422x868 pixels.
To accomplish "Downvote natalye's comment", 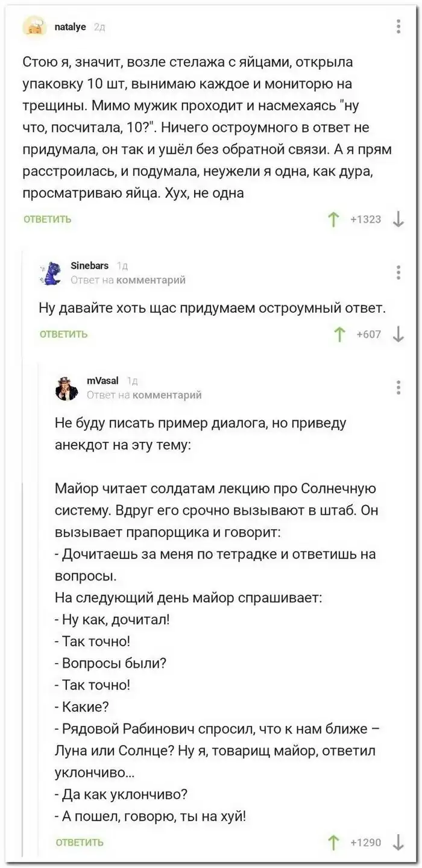I will coord(398,219).
